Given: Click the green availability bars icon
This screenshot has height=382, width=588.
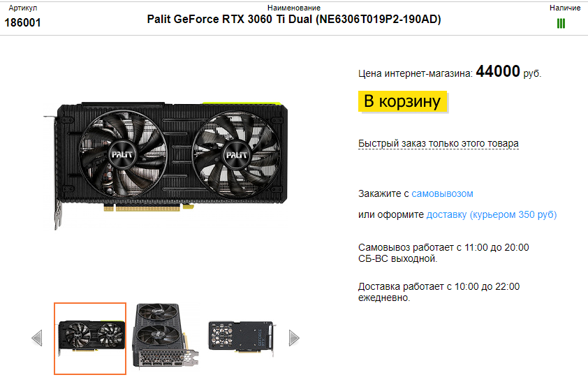Looking at the screenshot, I should tap(561, 24).
